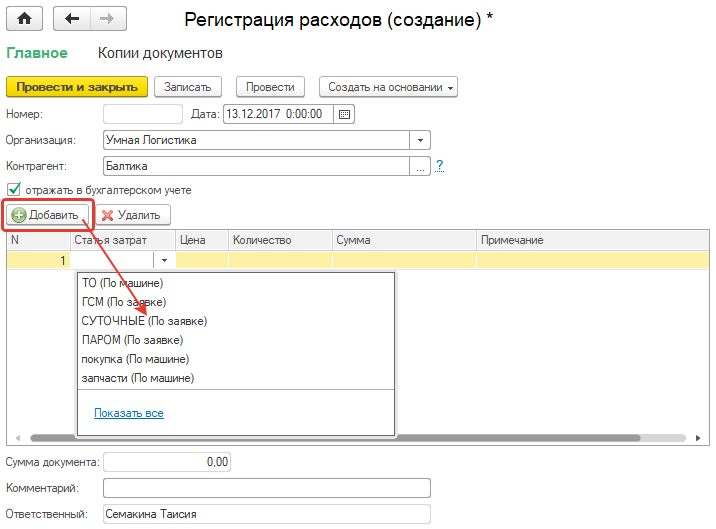Go to the home page icon
The height and width of the screenshot is (529, 716).
[24, 19]
